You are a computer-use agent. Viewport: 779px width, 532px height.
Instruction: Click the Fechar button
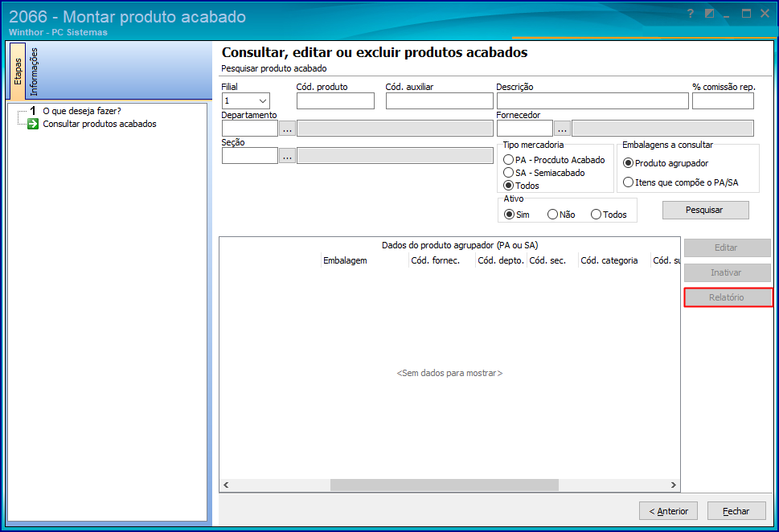[736, 511]
